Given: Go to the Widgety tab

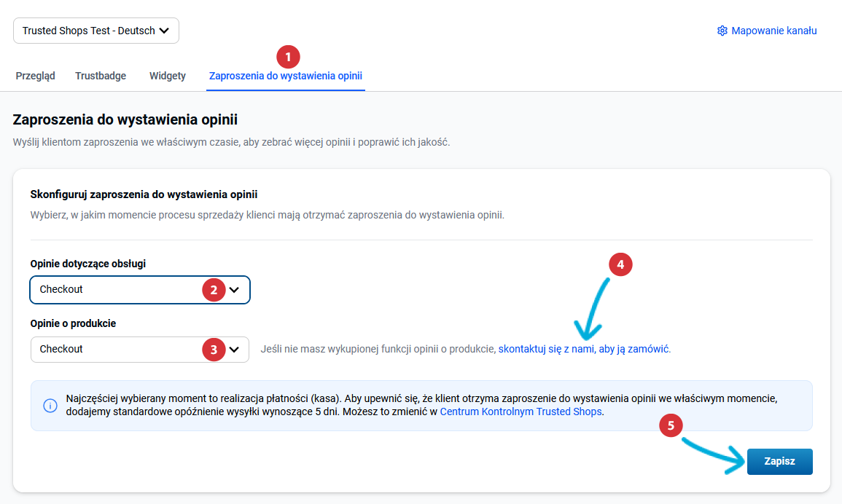Looking at the screenshot, I should [168, 76].
